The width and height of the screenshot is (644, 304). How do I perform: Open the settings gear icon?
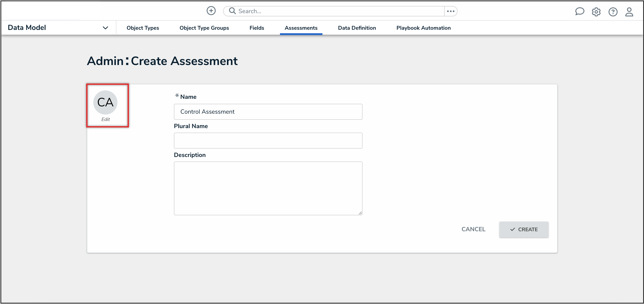596,12
